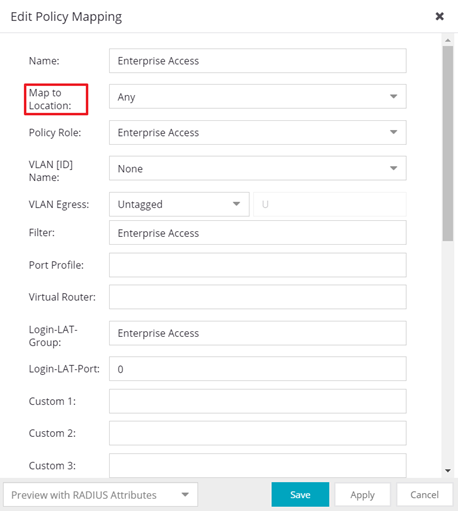Click the vertical scrollbar thumb
This screenshot has width=458, height=511.
[x=448, y=143]
